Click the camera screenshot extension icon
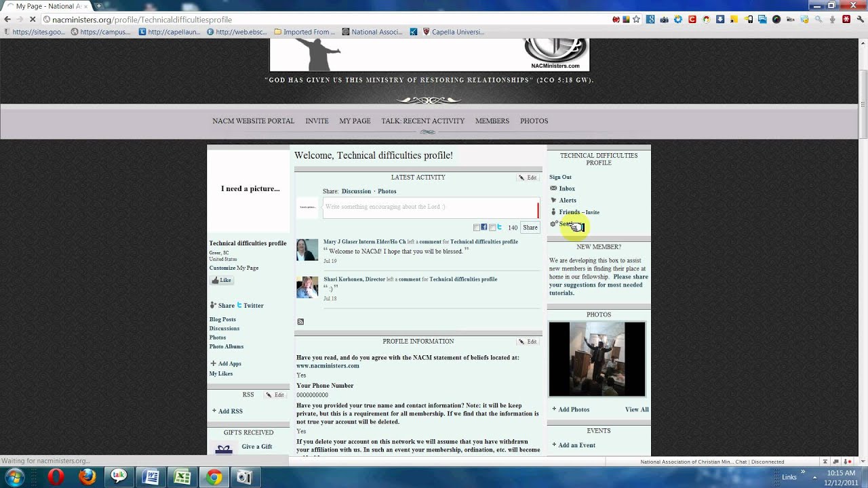 coord(665,20)
